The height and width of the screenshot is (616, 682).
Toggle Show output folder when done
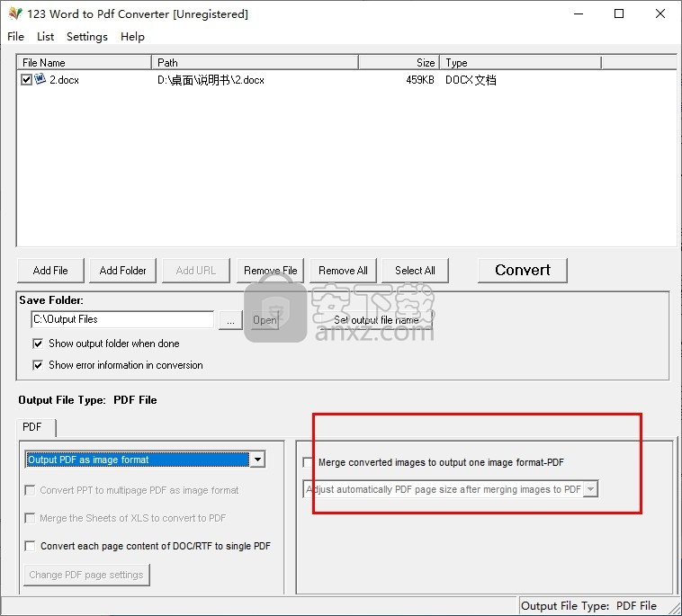click(38, 344)
